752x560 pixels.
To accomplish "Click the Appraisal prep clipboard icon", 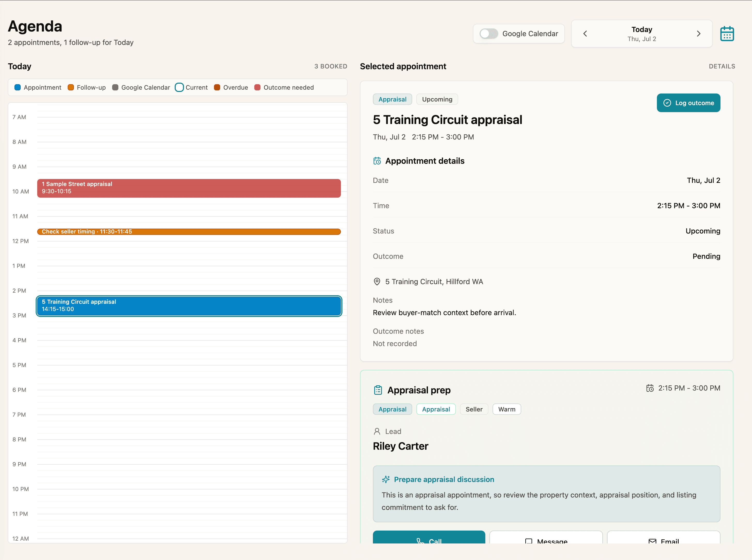I will coord(378,390).
